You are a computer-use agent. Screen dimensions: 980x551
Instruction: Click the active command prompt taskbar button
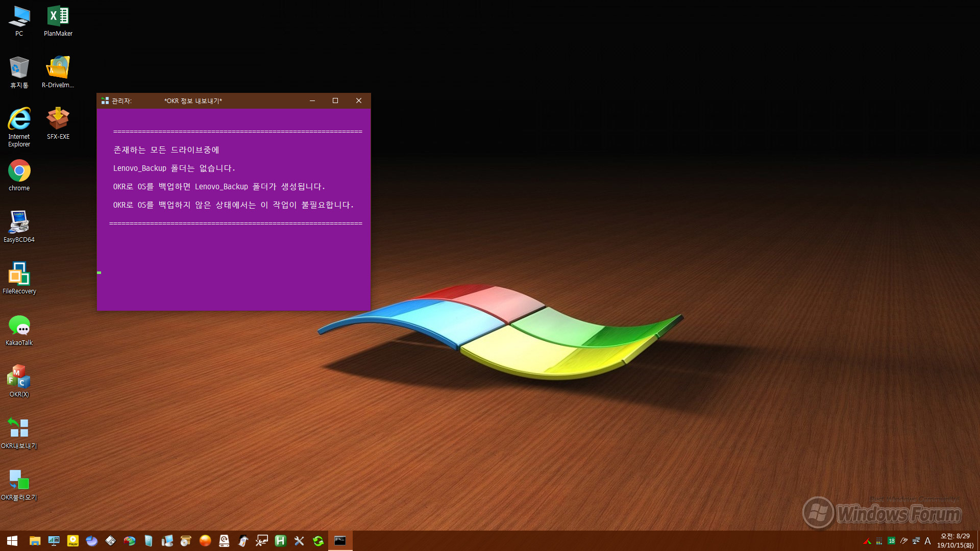point(340,541)
